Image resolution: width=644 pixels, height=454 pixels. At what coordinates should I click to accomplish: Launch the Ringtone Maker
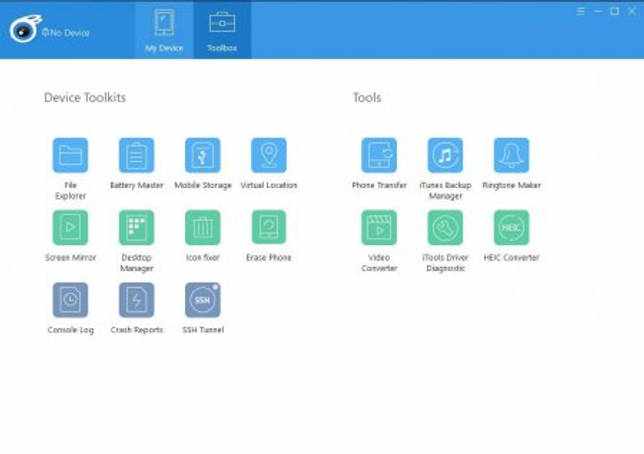511,155
